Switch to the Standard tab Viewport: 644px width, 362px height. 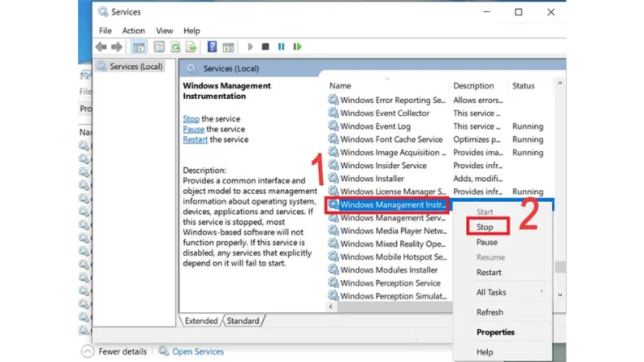[x=242, y=321]
